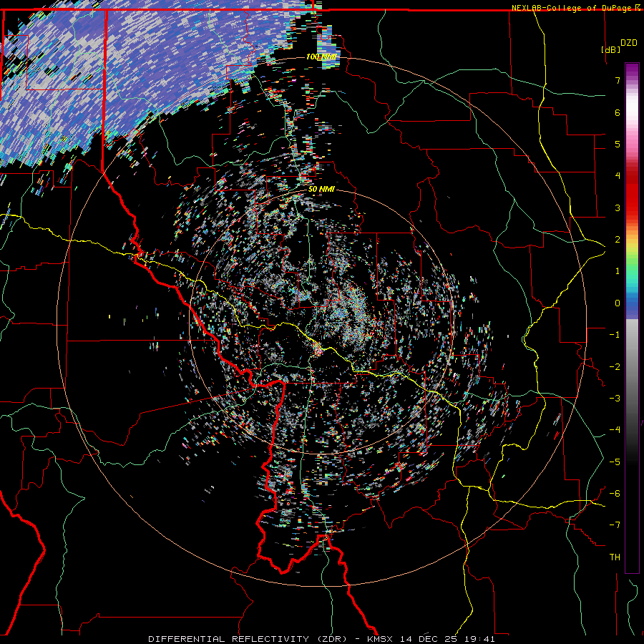644x644 pixels.
Task: Click the DZD color scale title
Action: click(x=628, y=43)
